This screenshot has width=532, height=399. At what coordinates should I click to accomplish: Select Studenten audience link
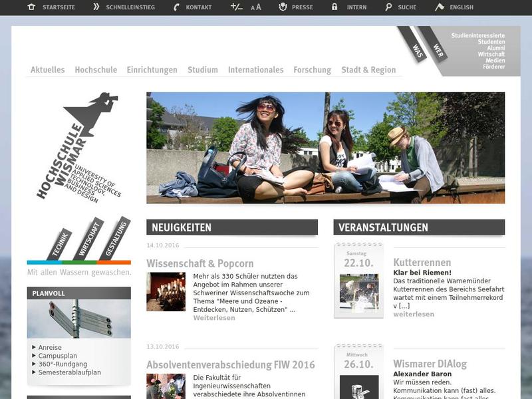pyautogui.click(x=491, y=42)
